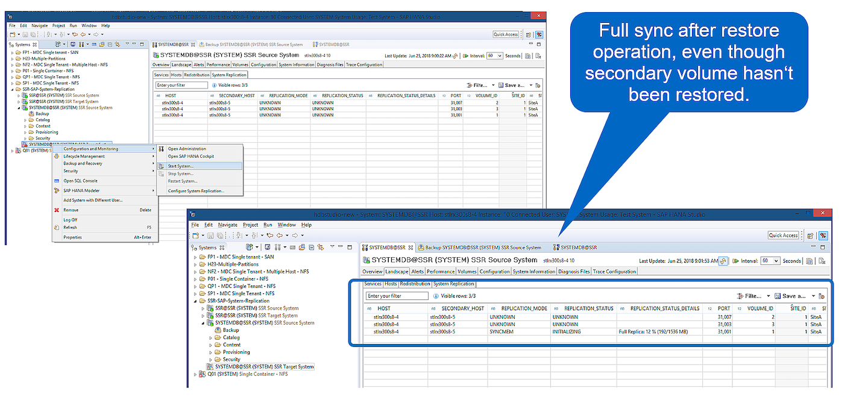Expand Lifecycle Management submenu

click(x=84, y=156)
